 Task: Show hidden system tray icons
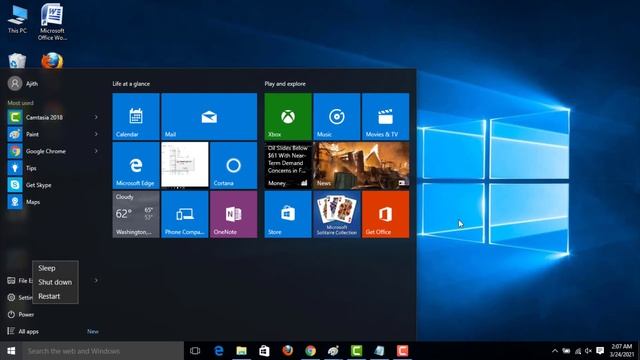(x=555, y=351)
